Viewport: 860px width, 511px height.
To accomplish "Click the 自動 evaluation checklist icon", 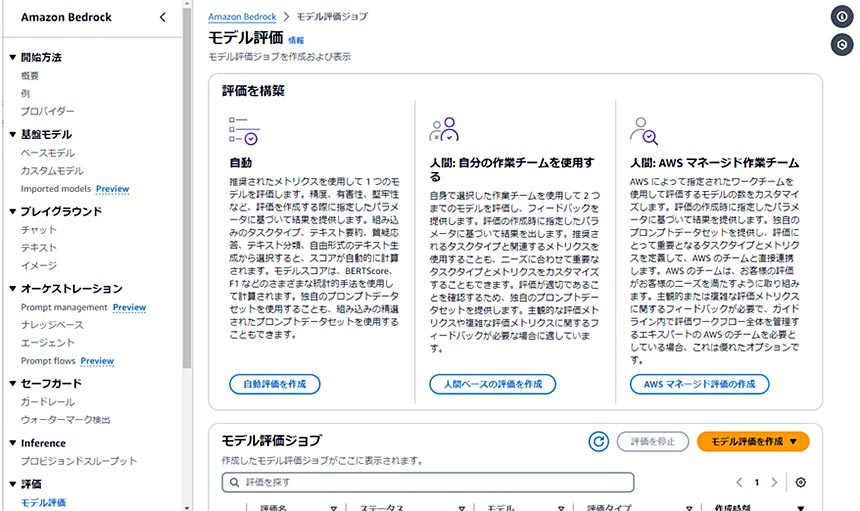I will click(244, 130).
